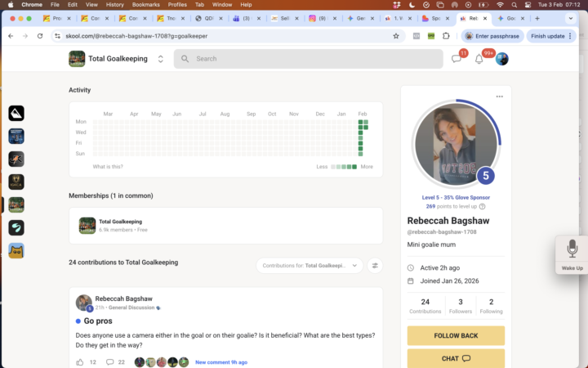Screen dimensions: 588x368
Task: Open the Chrome three-dot menu beside Finish update
Action: coord(579,36)
